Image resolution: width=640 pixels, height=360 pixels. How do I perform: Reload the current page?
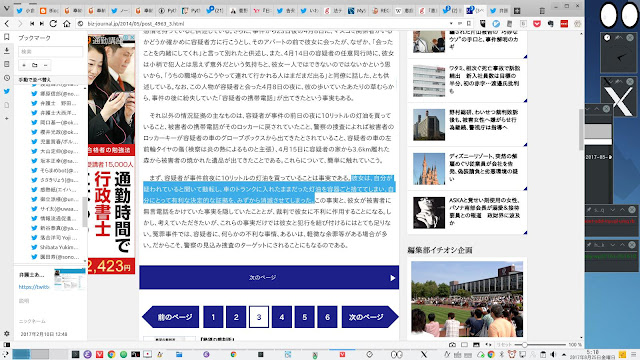(x=53, y=24)
